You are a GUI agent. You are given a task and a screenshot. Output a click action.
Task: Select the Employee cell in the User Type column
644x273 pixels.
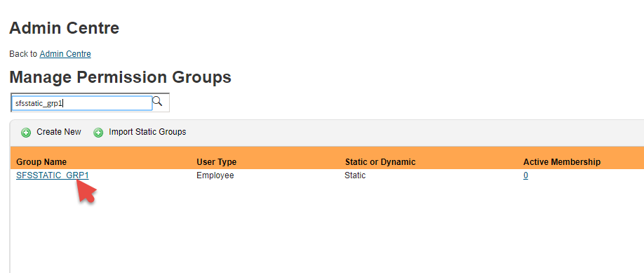215,175
